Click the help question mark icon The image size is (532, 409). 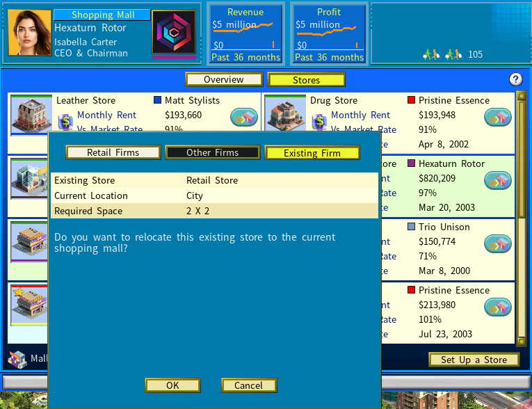515,79
